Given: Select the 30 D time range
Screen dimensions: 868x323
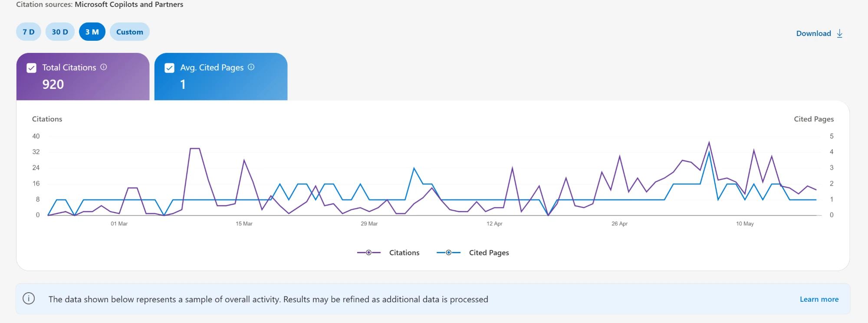Looking at the screenshot, I should coord(60,32).
